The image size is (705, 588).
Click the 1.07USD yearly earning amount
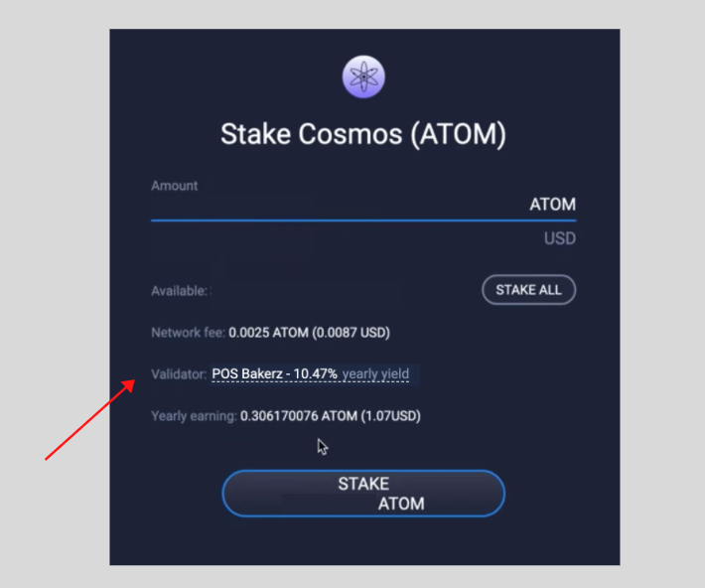click(x=390, y=416)
